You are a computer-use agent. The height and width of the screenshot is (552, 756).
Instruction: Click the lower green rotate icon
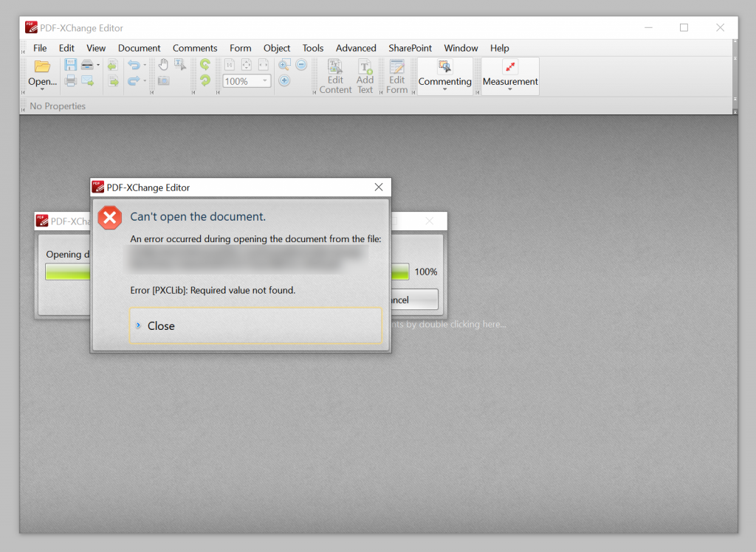tap(205, 80)
